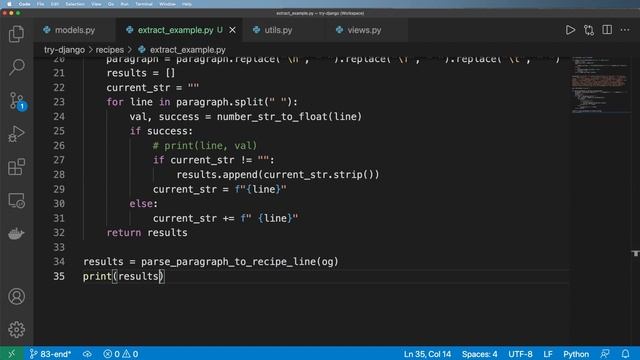This screenshot has width=640, height=360.
Task: Split the editor to the right
Action: point(607,30)
